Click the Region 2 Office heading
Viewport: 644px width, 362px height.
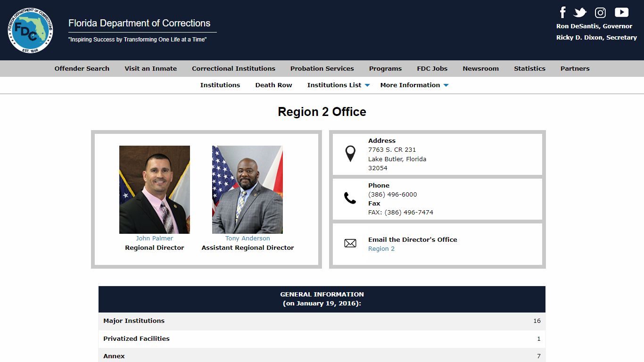click(x=322, y=112)
